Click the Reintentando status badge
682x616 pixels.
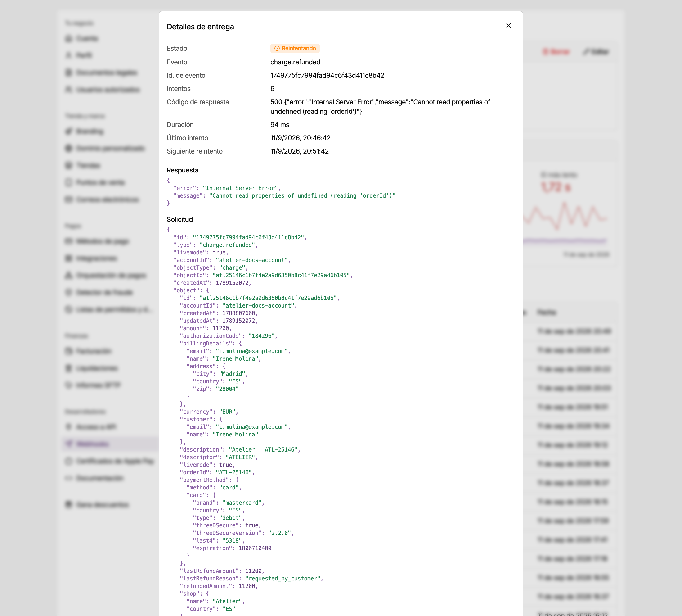(295, 48)
